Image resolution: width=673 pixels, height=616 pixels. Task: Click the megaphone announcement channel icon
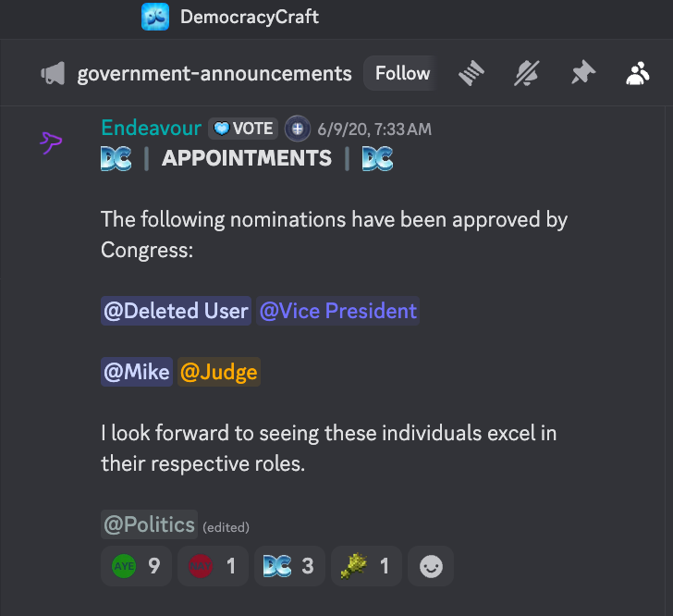53,73
